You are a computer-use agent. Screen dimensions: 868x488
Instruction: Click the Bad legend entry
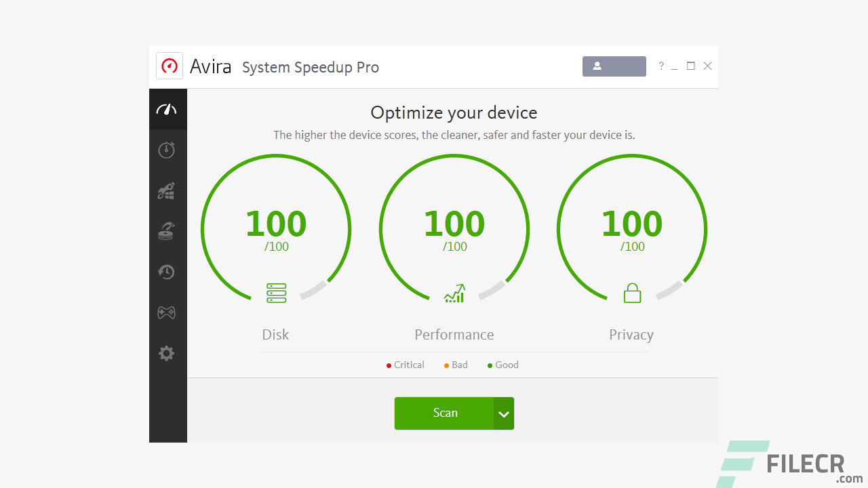click(456, 365)
